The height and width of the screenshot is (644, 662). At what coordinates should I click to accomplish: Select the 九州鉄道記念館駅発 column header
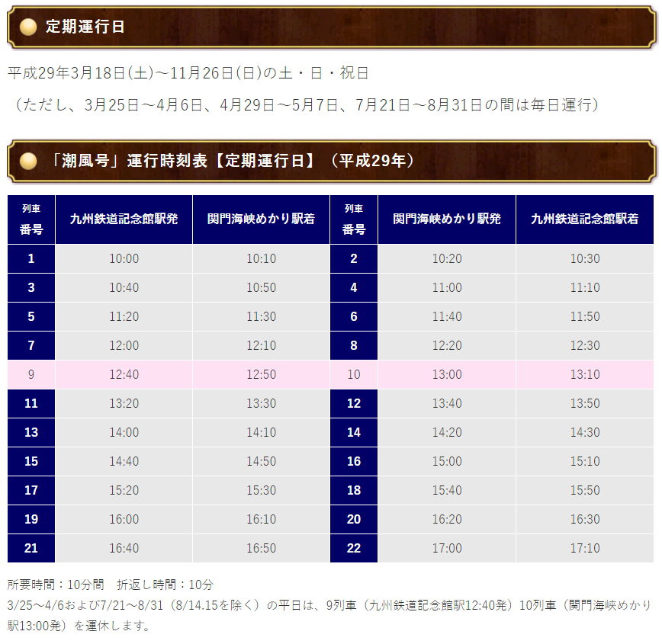[x=124, y=219]
